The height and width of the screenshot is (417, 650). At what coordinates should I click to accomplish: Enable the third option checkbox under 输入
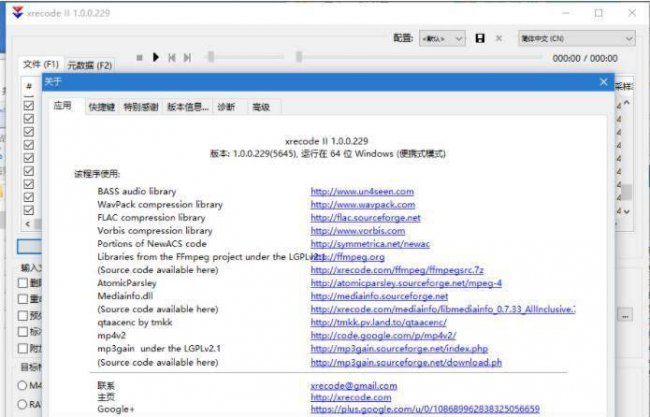pos(23,316)
